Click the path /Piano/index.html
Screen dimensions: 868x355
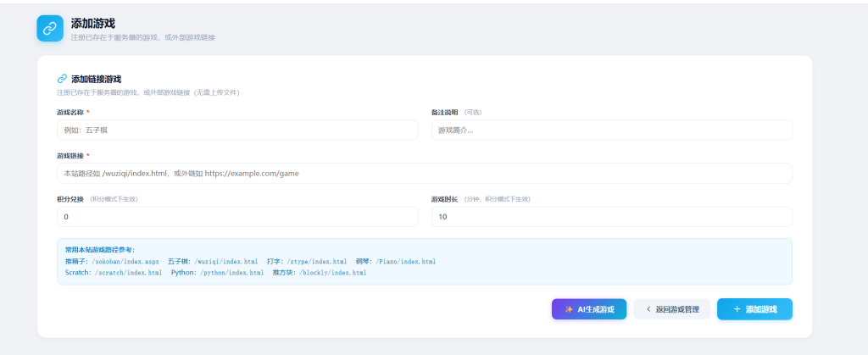[x=405, y=261]
